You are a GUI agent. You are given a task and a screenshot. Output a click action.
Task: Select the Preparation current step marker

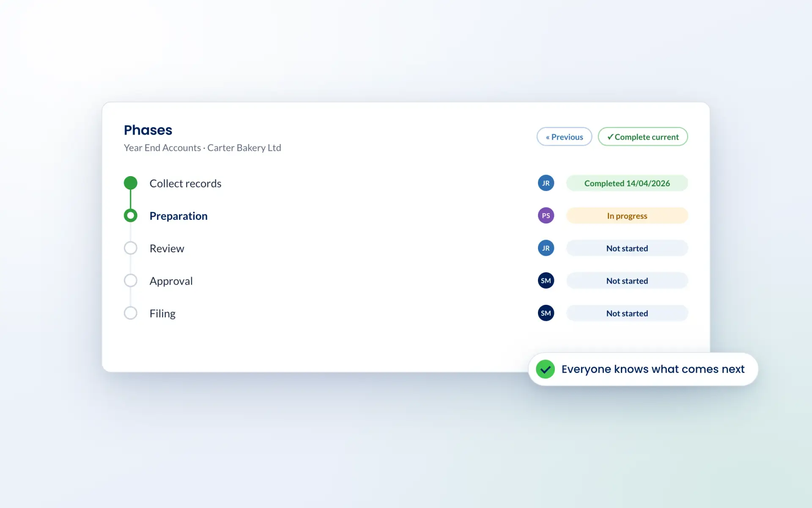coord(130,215)
